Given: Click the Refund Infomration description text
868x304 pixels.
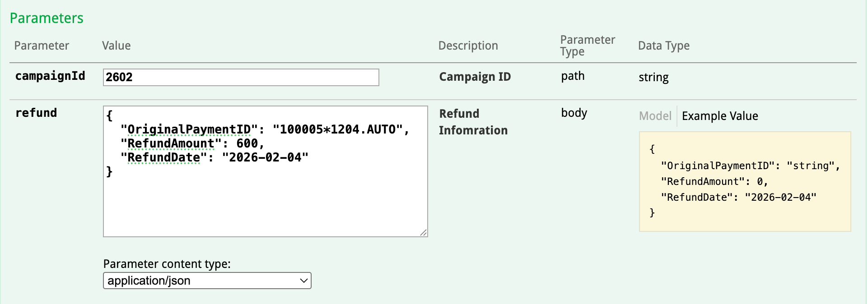Looking at the screenshot, I should pyautogui.click(x=473, y=122).
